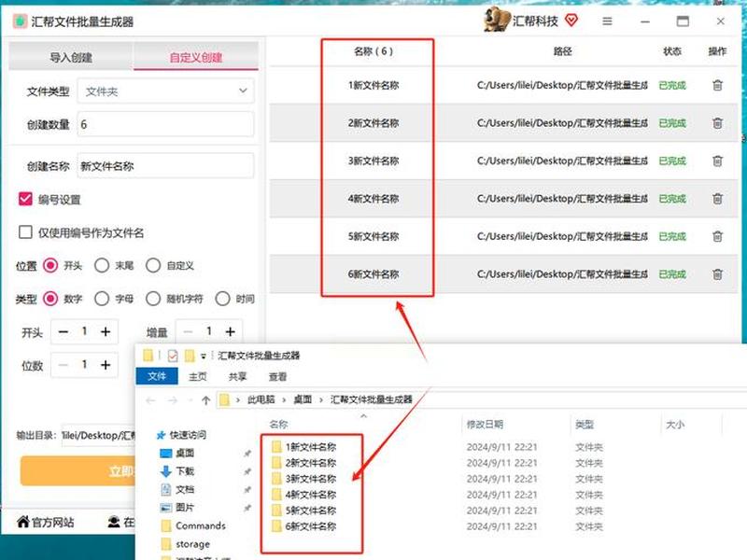Open 查看 tab in Explorer ribbon
This screenshot has height=560, width=747.
coord(277,377)
